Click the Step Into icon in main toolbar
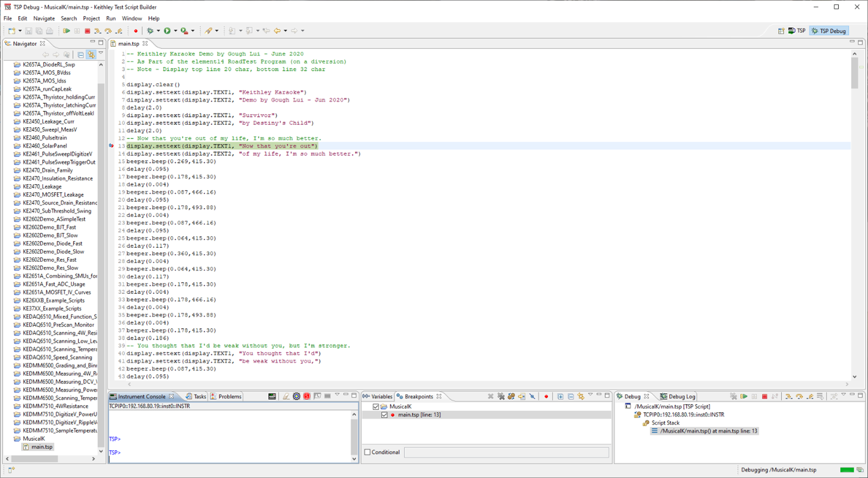The width and height of the screenshot is (868, 478). click(98, 31)
